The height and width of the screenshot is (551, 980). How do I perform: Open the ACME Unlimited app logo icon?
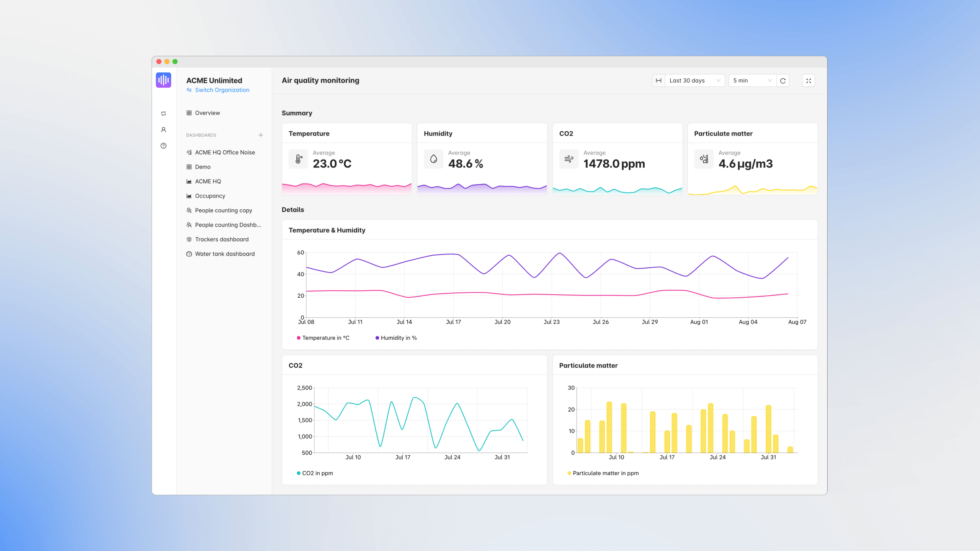pyautogui.click(x=163, y=80)
